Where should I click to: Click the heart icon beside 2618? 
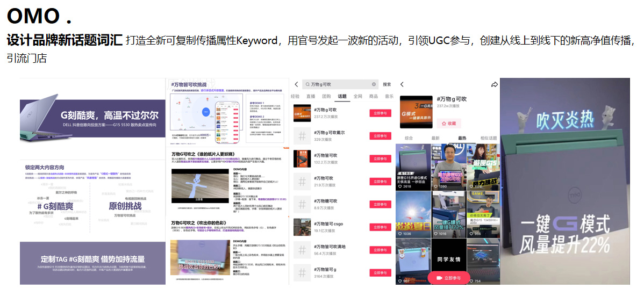coord(400,186)
